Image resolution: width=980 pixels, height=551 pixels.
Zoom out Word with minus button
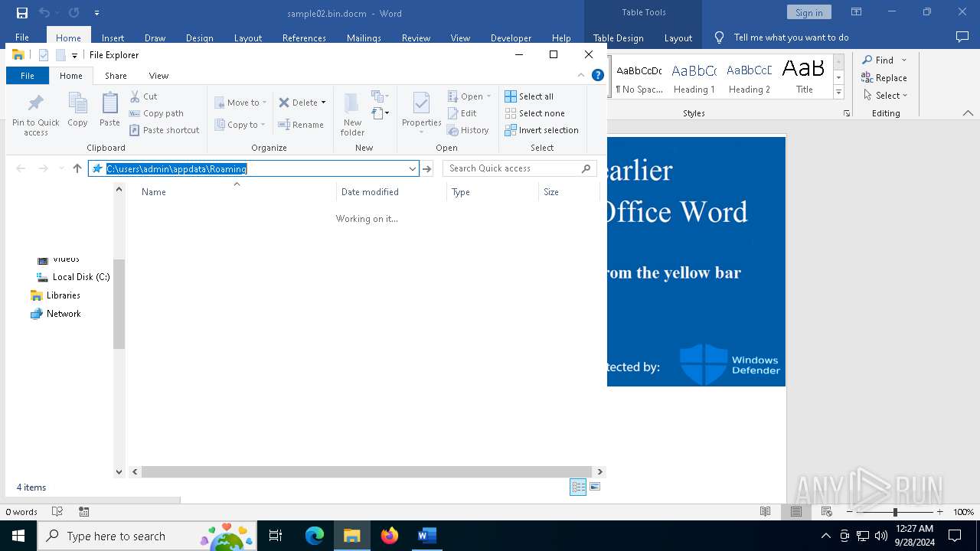pos(849,511)
